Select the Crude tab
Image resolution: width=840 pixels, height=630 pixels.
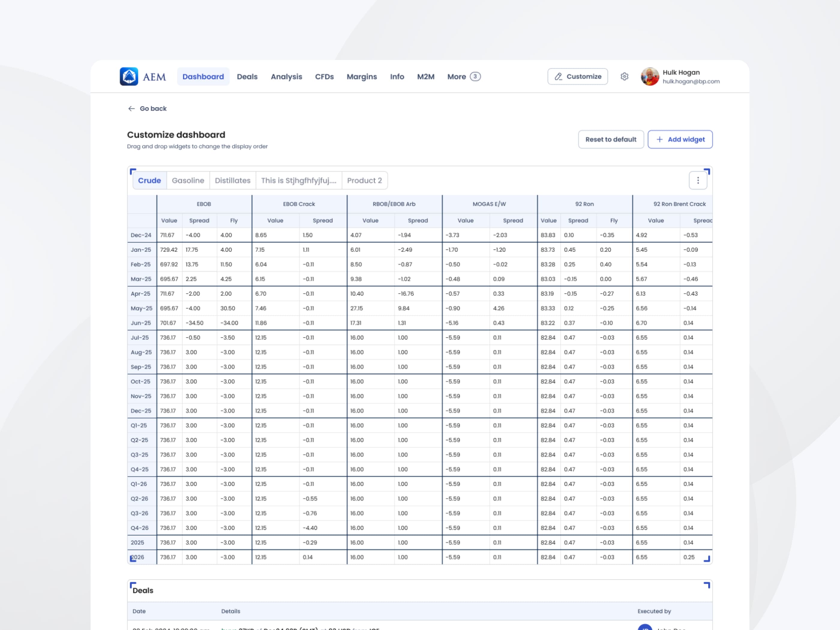point(149,180)
